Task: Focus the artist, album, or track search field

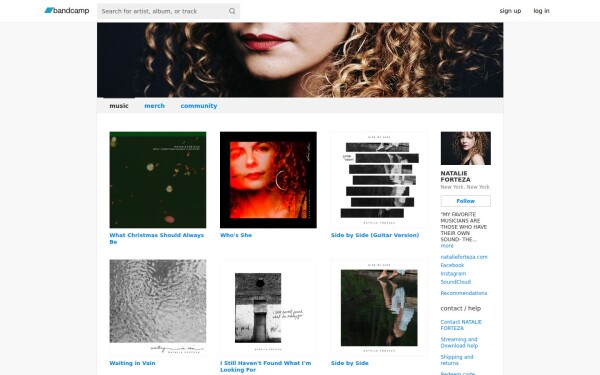Action: coord(168,11)
